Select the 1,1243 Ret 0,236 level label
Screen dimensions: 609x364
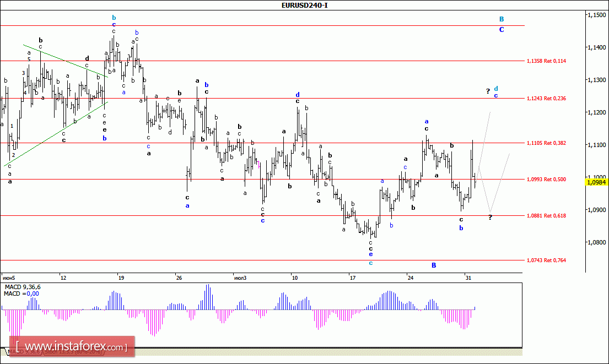click(546, 98)
